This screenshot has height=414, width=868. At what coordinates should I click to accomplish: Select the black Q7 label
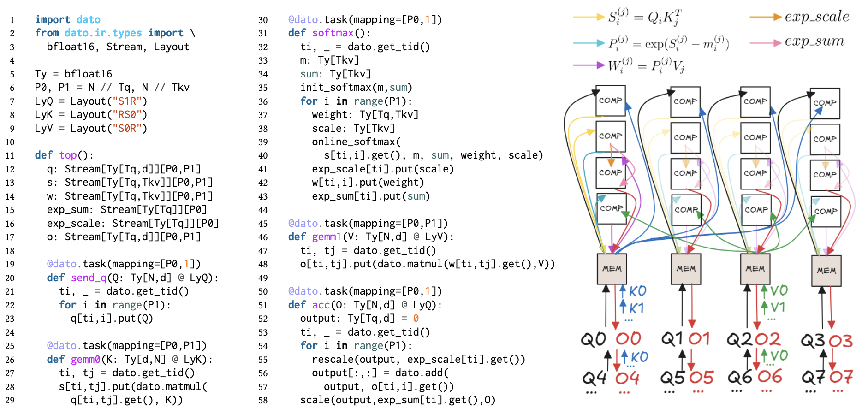pyautogui.click(x=814, y=378)
